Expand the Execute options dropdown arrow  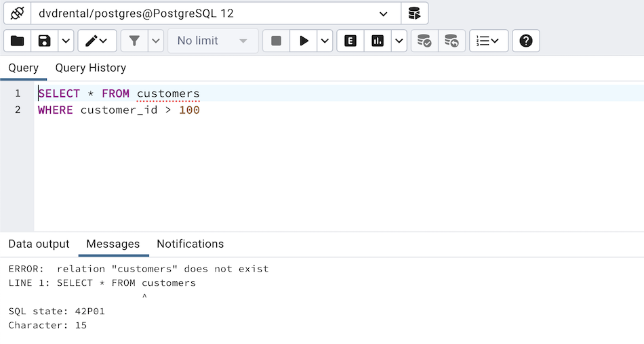click(325, 41)
